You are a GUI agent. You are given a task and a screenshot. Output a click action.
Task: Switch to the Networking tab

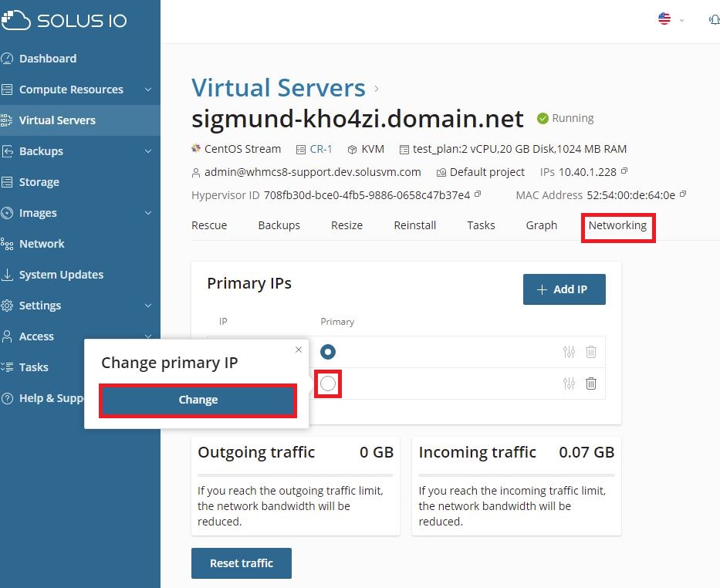617,225
